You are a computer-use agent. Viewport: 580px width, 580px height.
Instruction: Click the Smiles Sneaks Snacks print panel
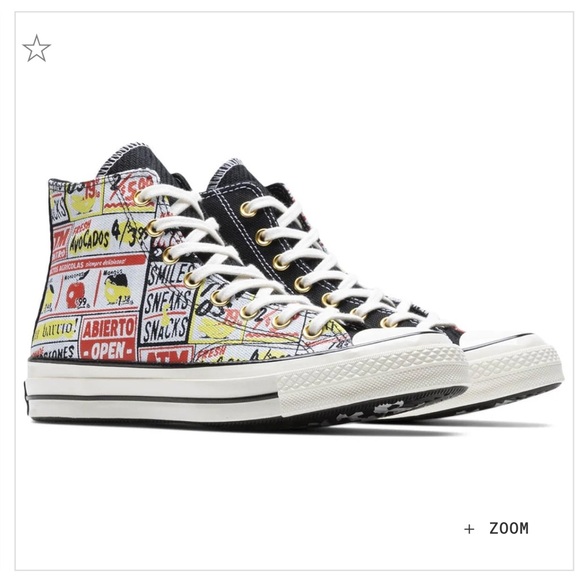tap(166, 305)
